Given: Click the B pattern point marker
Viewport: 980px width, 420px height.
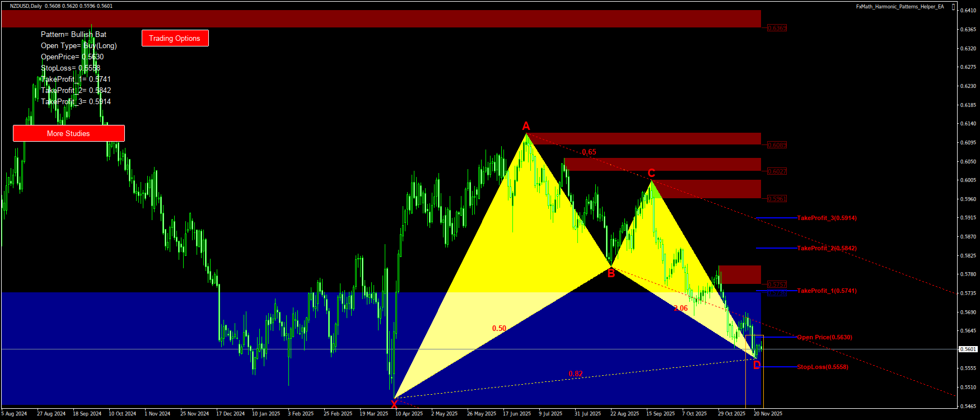Looking at the screenshot, I should coord(611,273).
